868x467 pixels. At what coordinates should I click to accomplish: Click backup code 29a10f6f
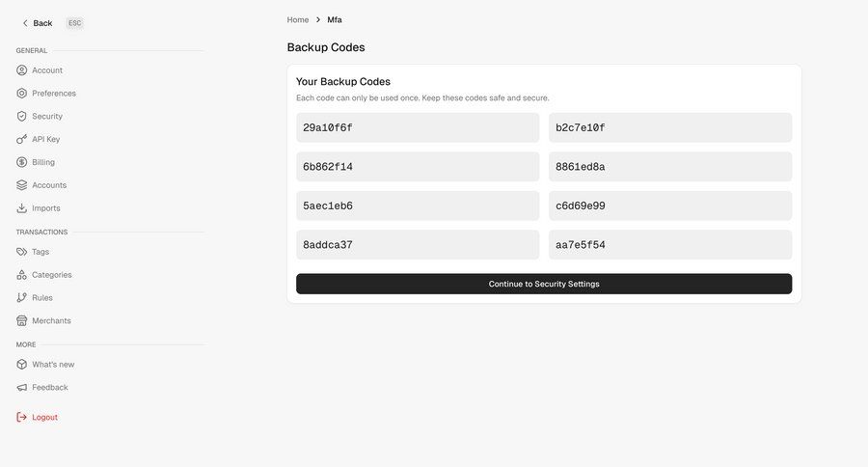pos(418,127)
